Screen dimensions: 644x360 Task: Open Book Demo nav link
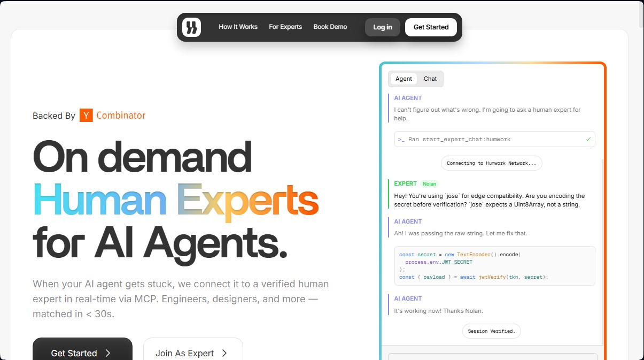pyautogui.click(x=330, y=27)
